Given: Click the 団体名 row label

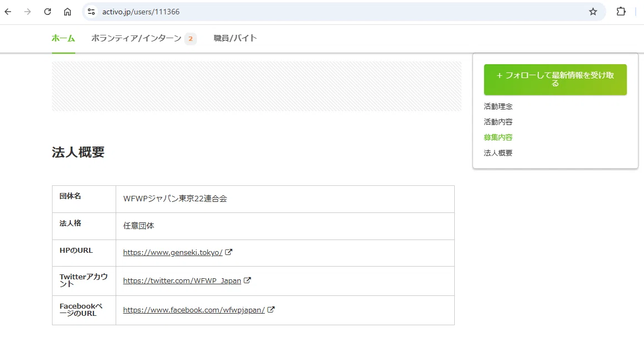Looking at the screenshot, I should tap(70, 196).
